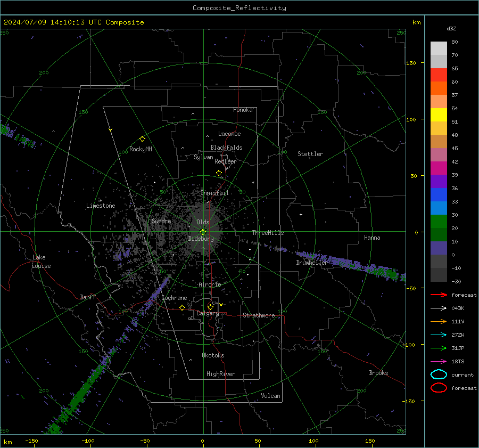
Task: Click the Didsbury city label
Action: click(201, 239)
